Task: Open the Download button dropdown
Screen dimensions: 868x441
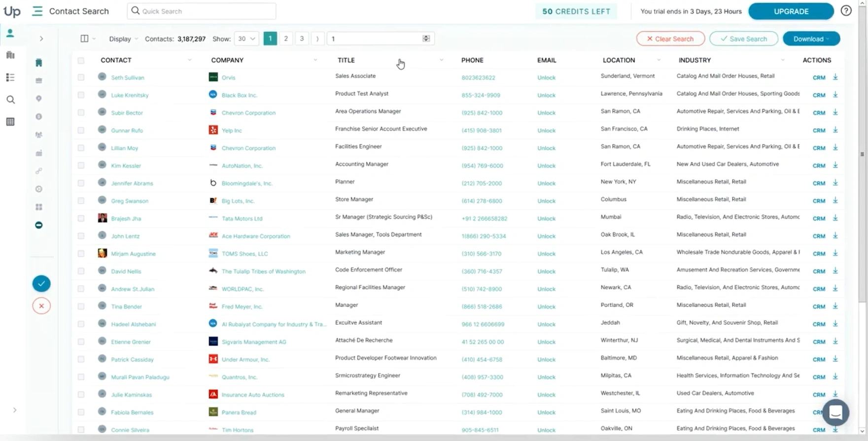Action: (x=811, y=38)
